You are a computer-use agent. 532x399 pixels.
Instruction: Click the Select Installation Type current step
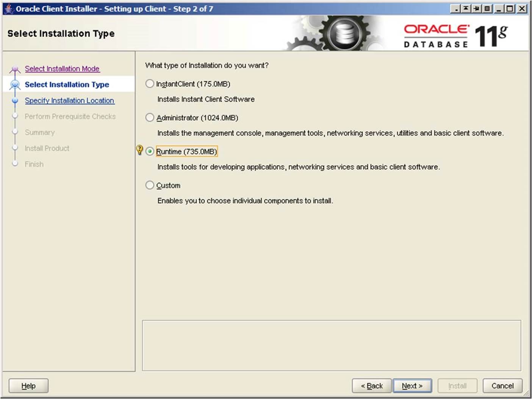[x=67, y=84]
